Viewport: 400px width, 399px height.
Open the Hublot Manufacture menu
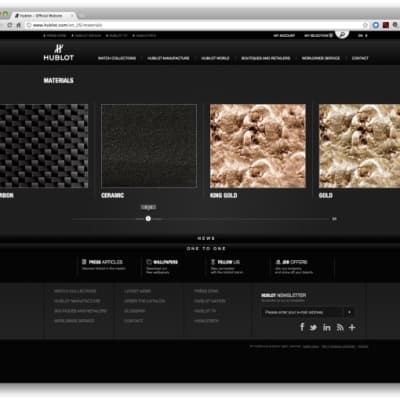click(x=168, y=58)
